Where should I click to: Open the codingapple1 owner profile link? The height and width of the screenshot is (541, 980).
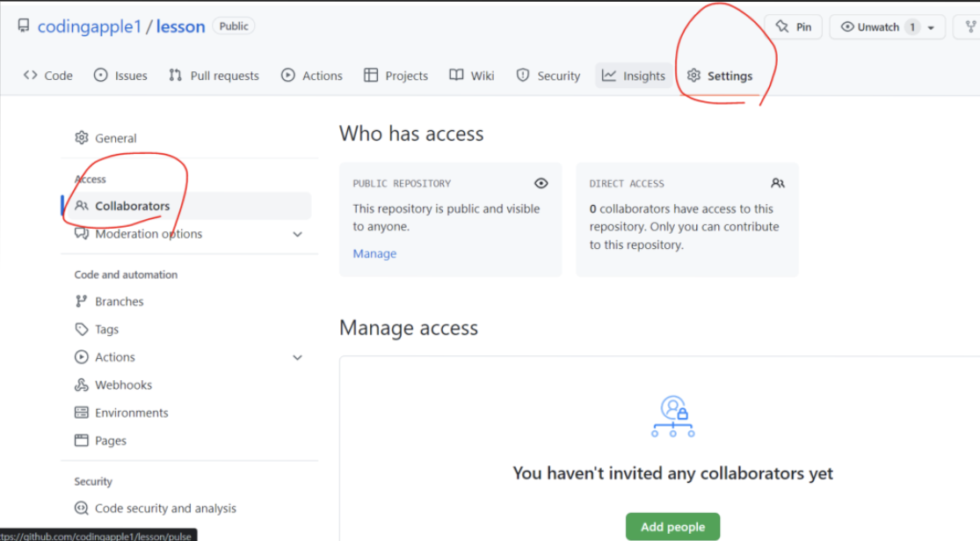90,26
